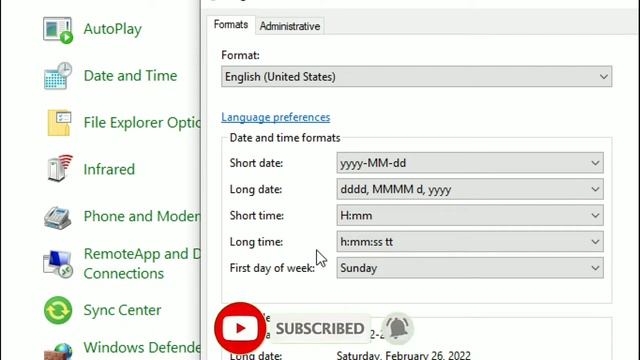Open the Format dropdown showing English (United States)
640x360 pixels.
(x=416, y=76)
